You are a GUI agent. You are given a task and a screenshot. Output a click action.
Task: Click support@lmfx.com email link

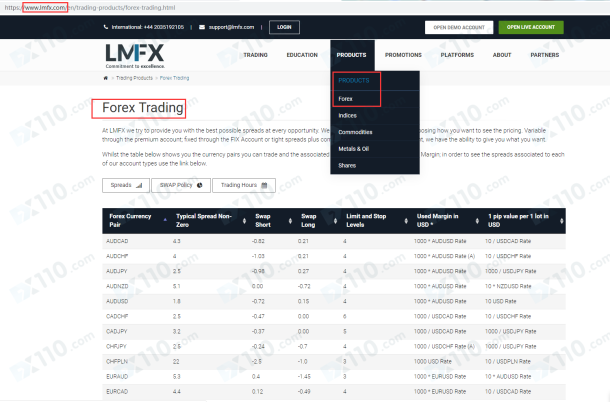click(231, 27)
